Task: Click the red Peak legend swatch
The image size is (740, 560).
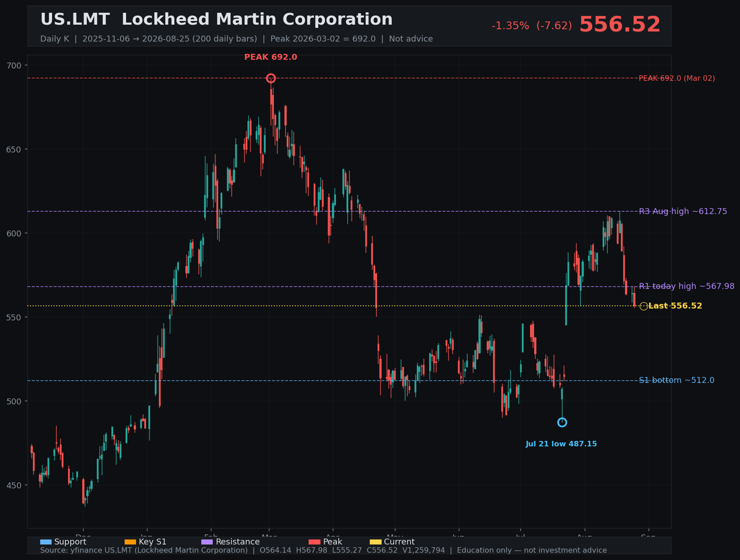Action: pos(315,542)
